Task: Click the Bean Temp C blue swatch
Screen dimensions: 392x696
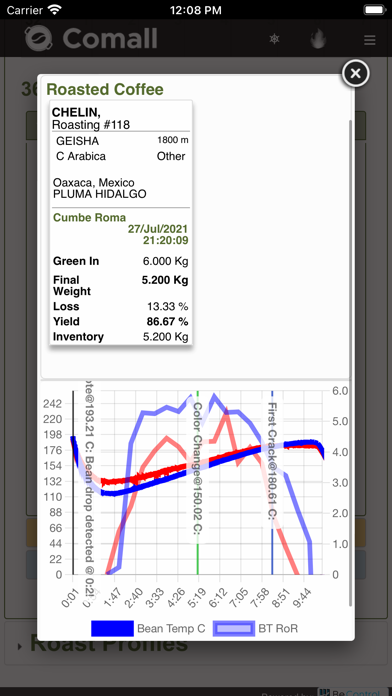Action: coord(112,629)
